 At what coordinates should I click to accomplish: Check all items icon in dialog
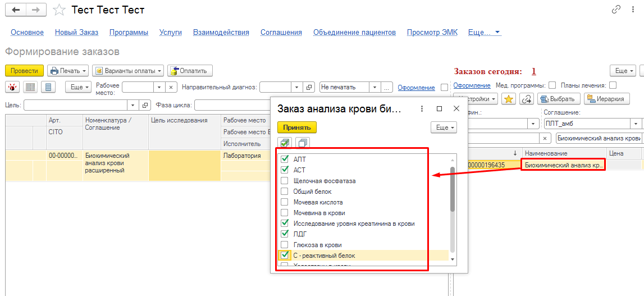click(x=285, y=143)
